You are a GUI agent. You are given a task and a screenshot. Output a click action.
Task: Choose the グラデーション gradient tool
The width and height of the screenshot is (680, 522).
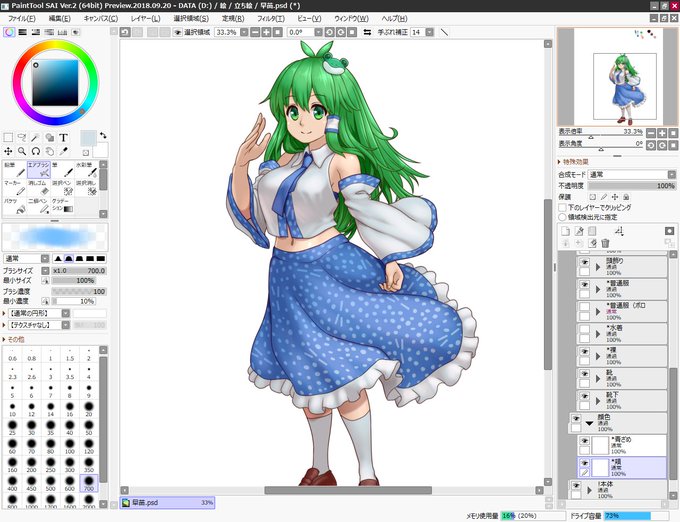click(x=62, y=206)
